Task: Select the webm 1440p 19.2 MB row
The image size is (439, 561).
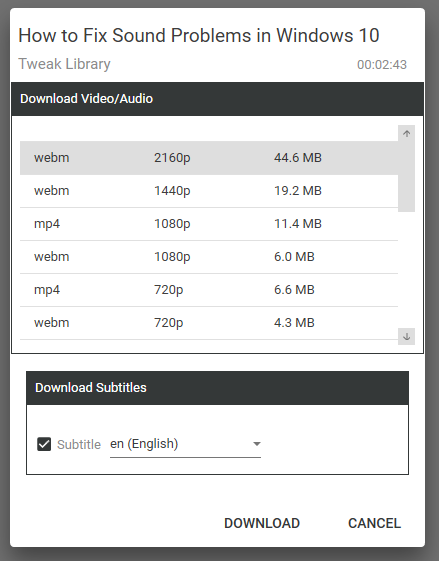Action: (x=209, y=191)
